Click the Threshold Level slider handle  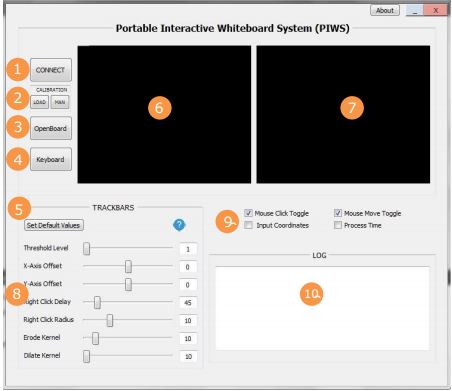point(87,248)
